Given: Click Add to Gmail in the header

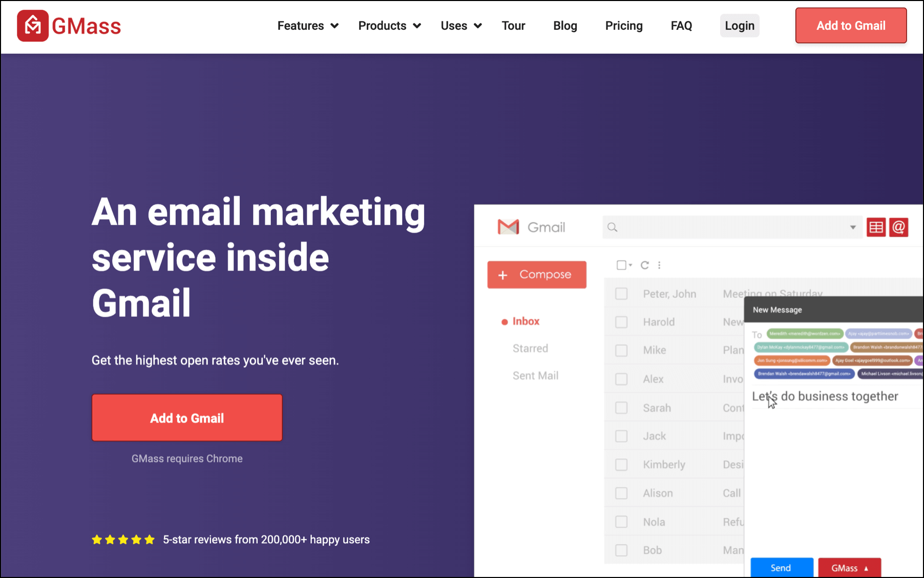Looking at the screenshot, I should coord(851,26).
